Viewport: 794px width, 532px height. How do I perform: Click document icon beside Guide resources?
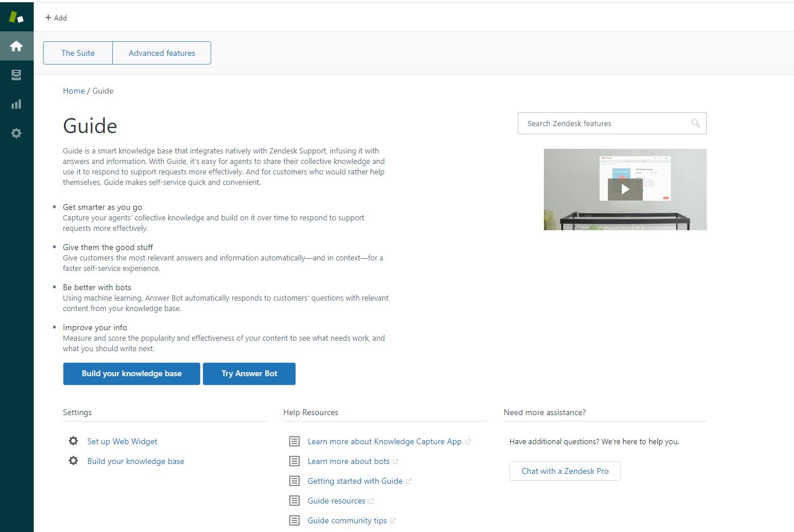294,501
